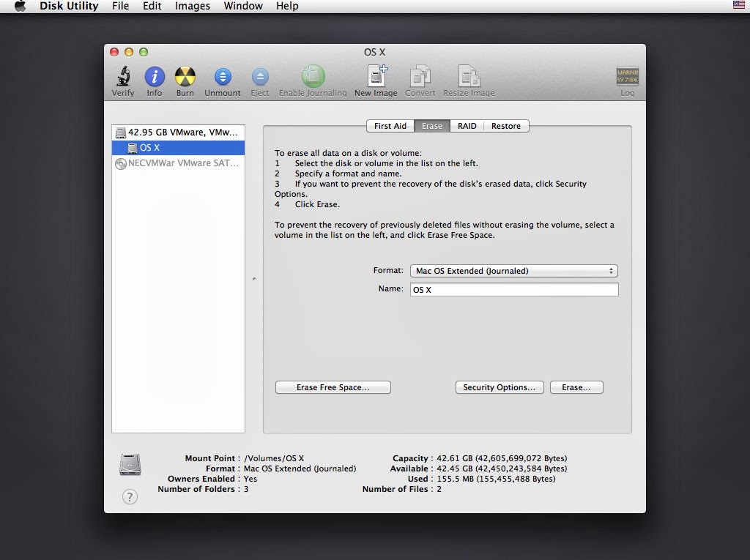Switch to the RAID tab

(x=467, y=126)
